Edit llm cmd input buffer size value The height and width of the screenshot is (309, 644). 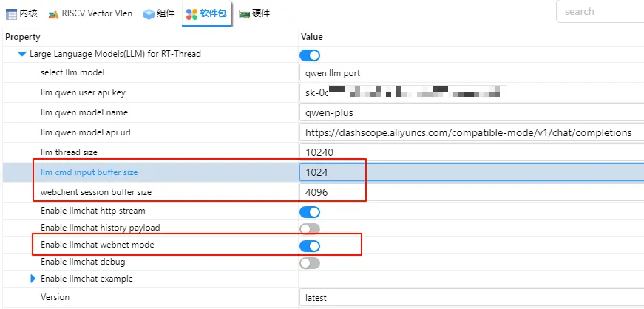472,172
